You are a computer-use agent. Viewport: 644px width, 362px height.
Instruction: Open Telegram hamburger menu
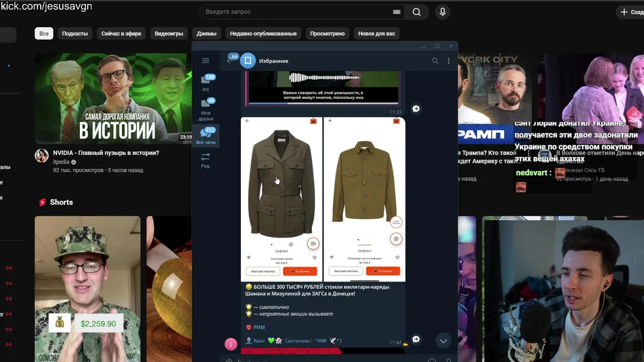click(205, 61)
